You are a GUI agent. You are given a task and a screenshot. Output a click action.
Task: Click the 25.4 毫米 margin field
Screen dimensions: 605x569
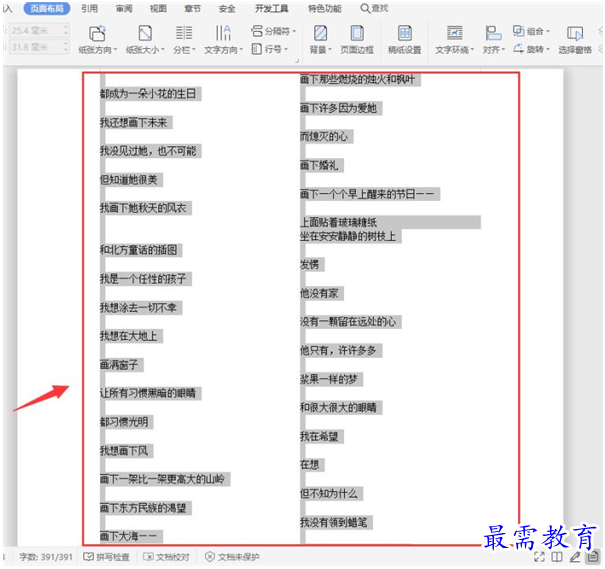(x=35, y=30)
